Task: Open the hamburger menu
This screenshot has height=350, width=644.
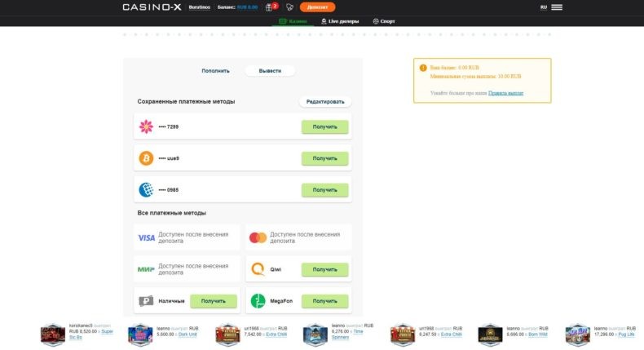Action: coord(557,7)
